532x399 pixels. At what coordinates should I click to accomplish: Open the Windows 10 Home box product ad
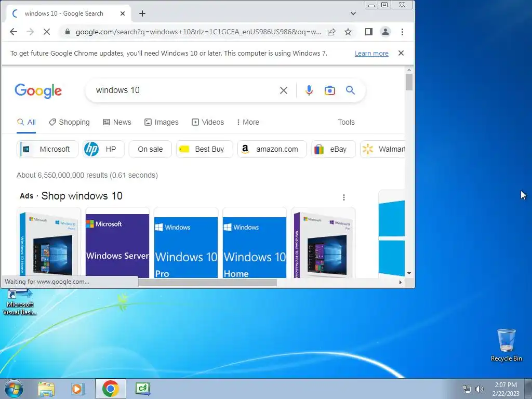coord(49,243)
